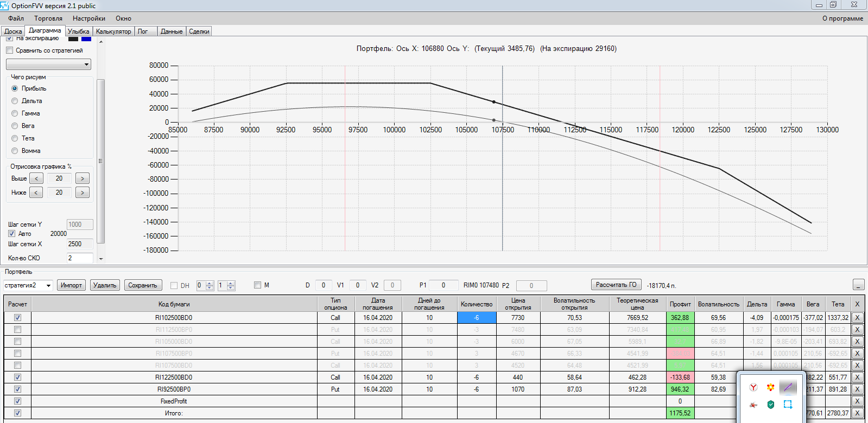Select the Тета radio button
868x423 pixels.
[x=15, y=138]
